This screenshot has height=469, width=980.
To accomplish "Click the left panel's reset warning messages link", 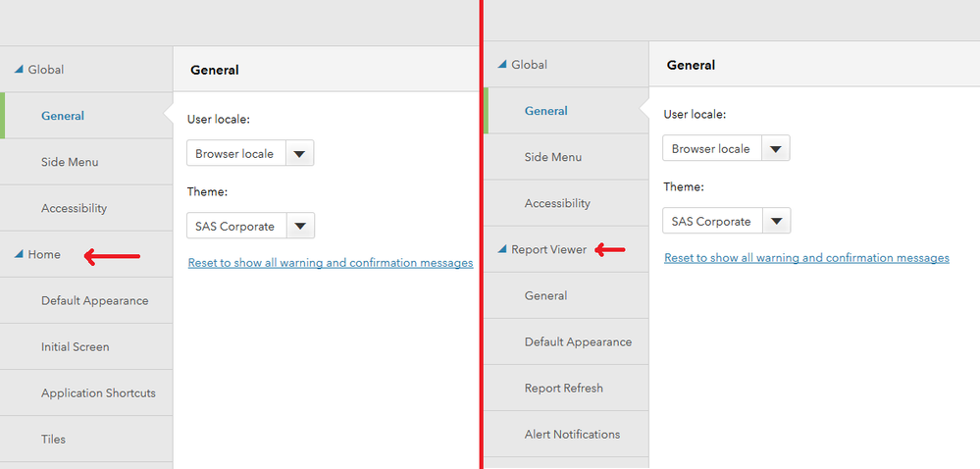I will pyautogui.click(x=331, y=263).
